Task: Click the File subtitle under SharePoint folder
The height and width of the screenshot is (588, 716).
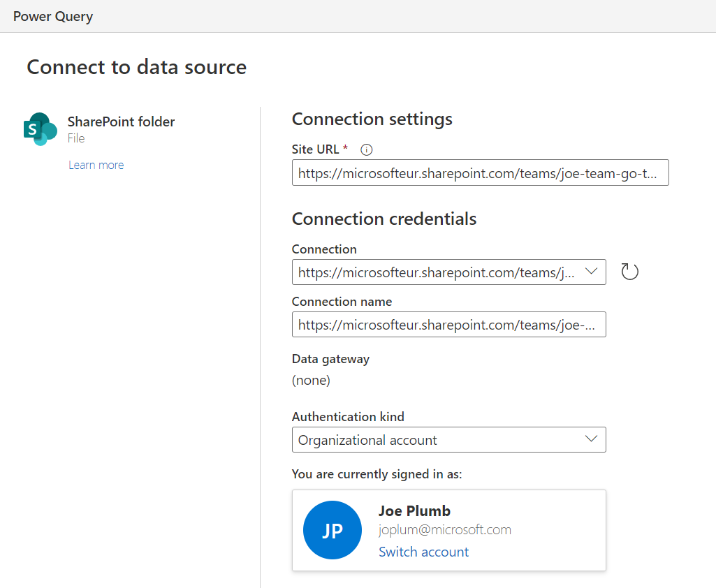Action: point(76,138)
